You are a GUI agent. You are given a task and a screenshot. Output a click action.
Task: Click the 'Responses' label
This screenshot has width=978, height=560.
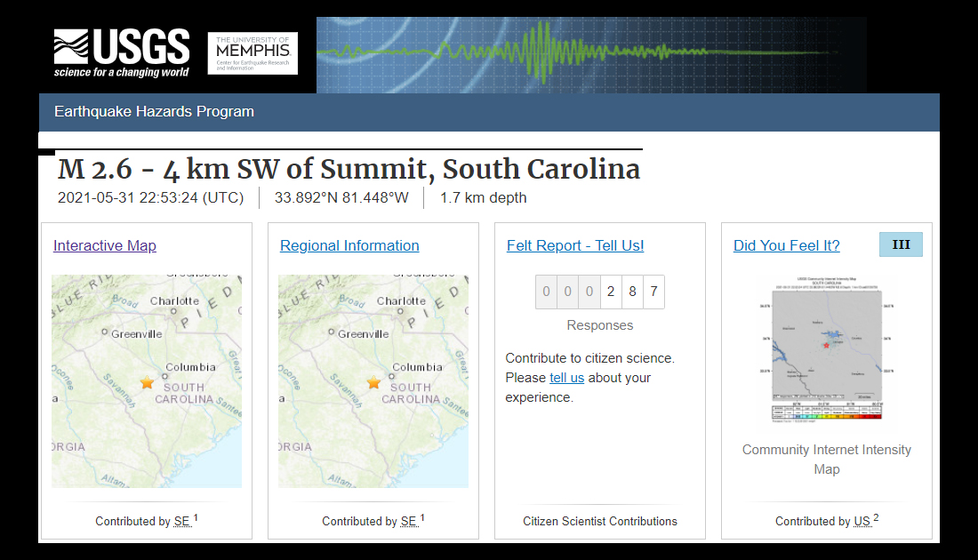[x=600, y=325]
